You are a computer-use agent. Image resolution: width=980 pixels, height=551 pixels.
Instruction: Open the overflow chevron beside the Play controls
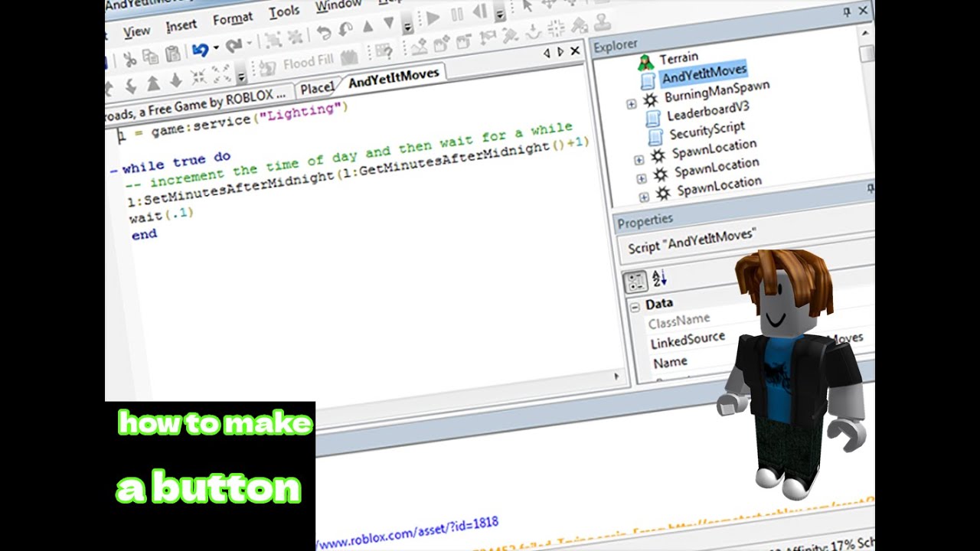coord(499,13)
